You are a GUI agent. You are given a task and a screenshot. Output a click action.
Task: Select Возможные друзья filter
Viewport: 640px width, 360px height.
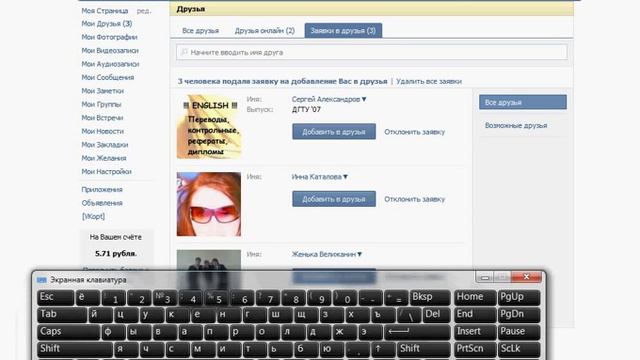coord(516,125)
